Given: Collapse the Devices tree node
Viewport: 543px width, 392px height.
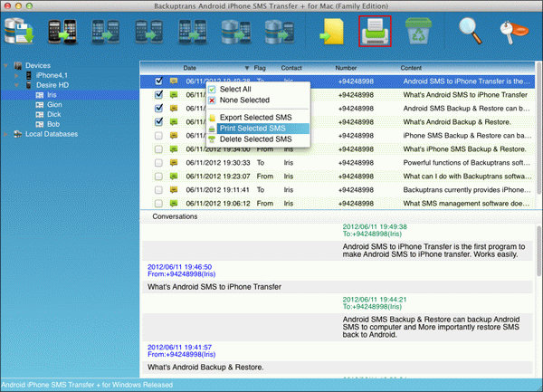Looking at the screenshot, I should click(6, 65).
